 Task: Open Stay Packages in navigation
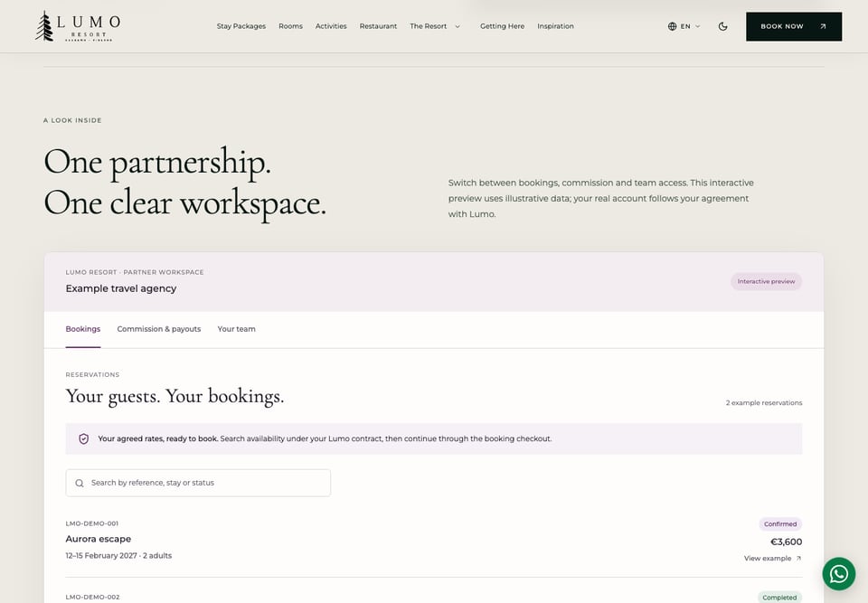pos(241,26)
